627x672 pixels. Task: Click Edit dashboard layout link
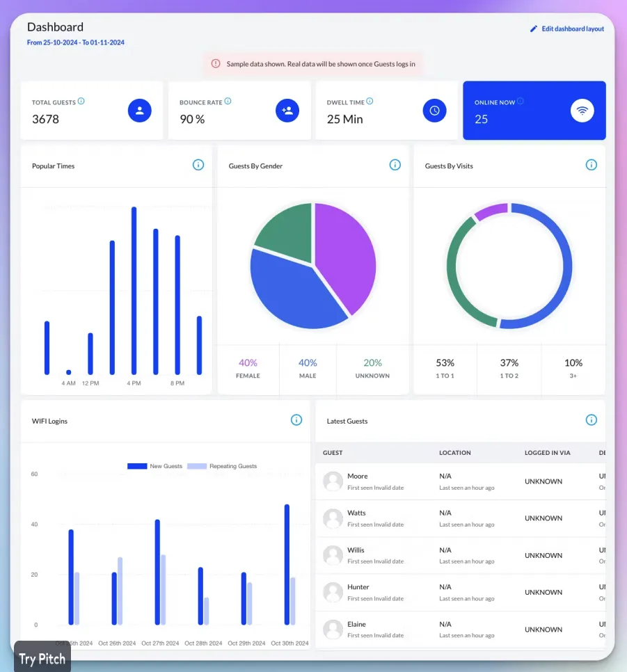pos(567,29)
